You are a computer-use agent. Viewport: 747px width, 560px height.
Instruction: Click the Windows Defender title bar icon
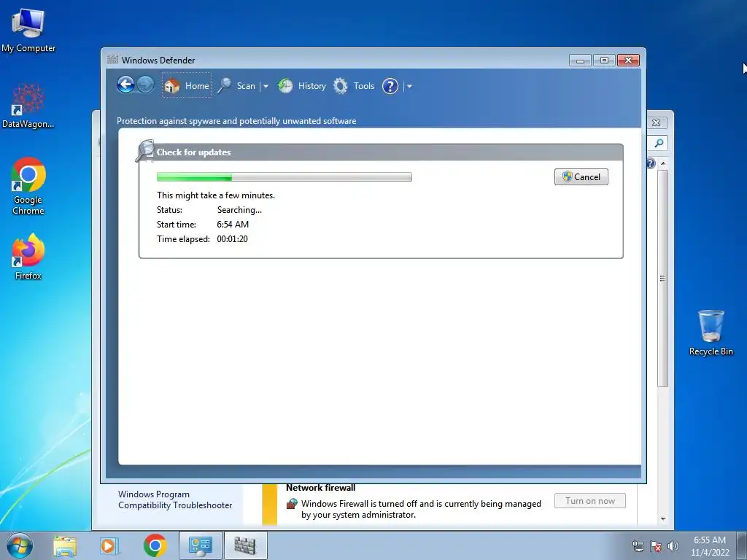(112, 60)
